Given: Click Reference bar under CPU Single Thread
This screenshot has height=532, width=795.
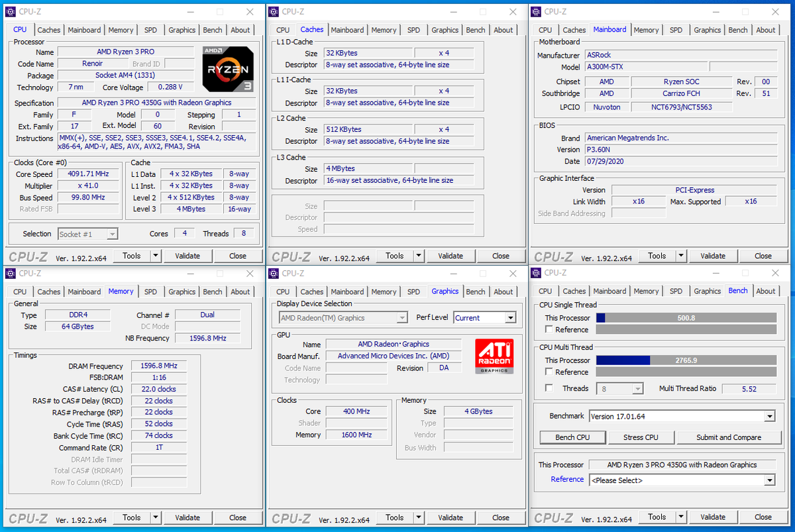Looking at the screenshot, I should tap(686, 329).
